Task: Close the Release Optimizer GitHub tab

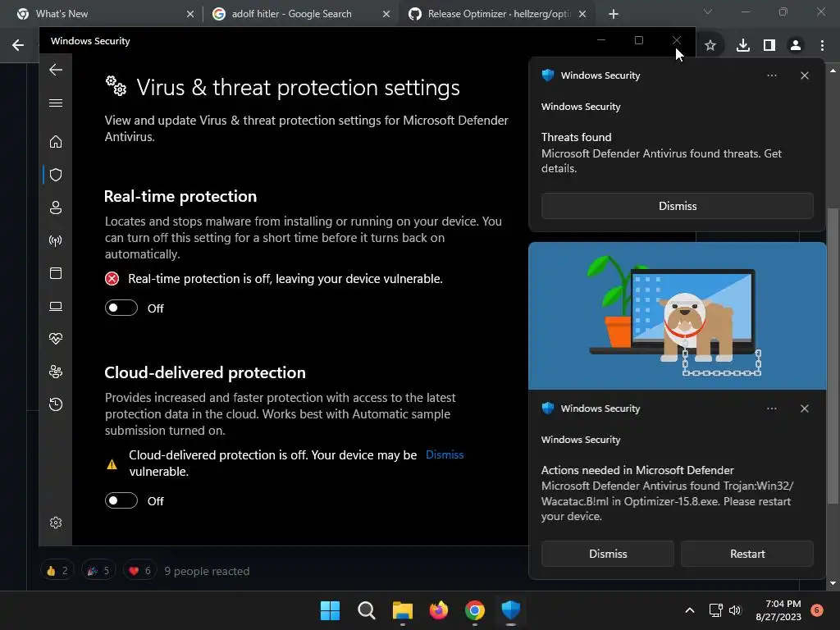Action: click(583, 15)
